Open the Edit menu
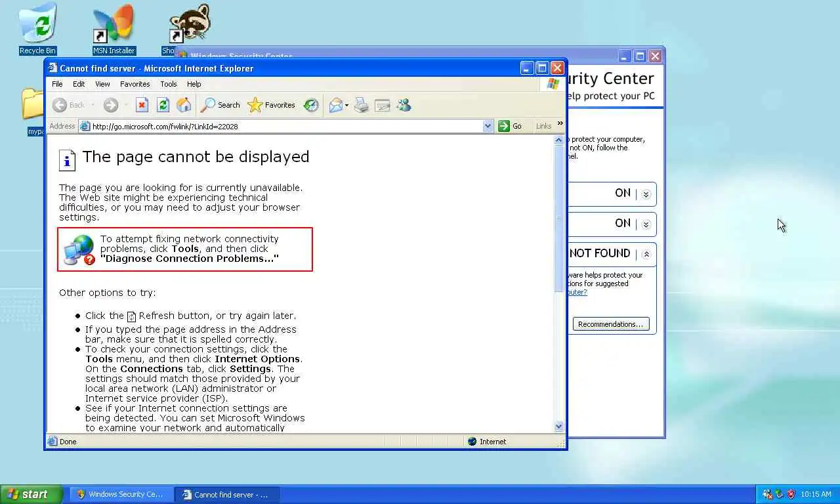 click(79, 84)
